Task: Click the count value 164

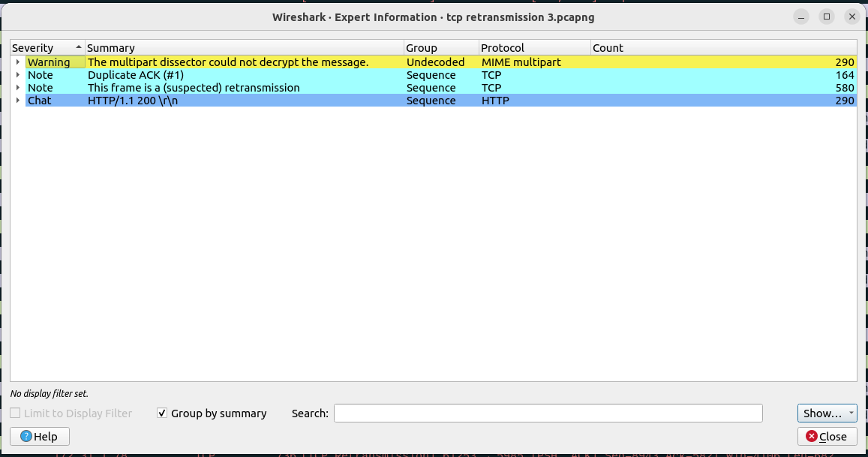Action: [845, 75]
